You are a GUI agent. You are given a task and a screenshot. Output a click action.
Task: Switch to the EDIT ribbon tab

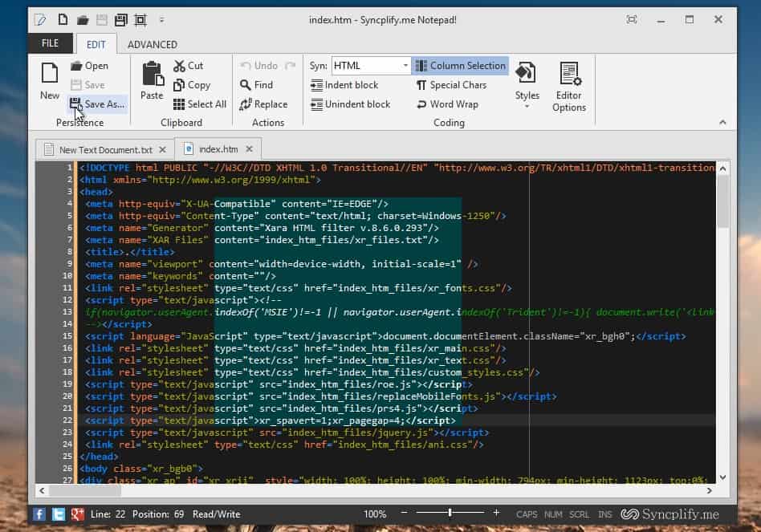(96, 44)
